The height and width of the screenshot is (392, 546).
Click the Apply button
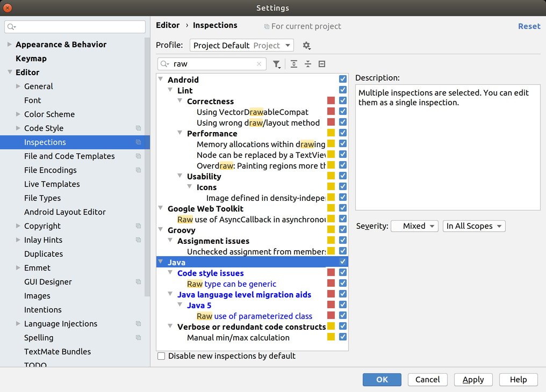(473, 380)
